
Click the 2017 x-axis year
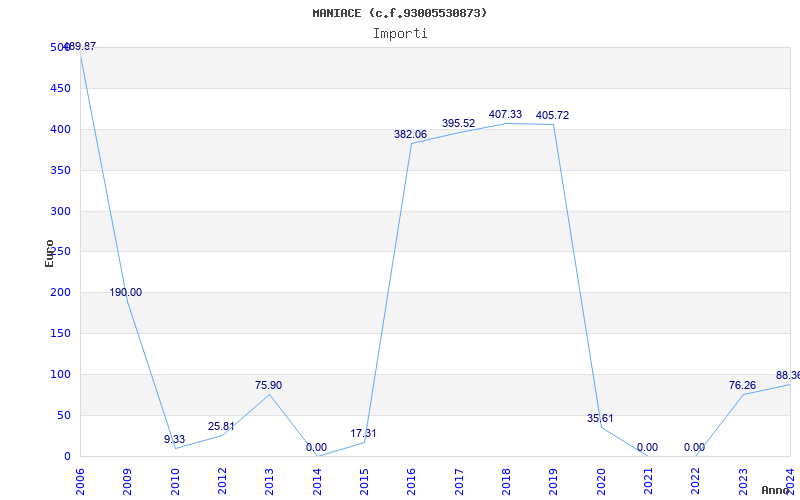point(459,482)
